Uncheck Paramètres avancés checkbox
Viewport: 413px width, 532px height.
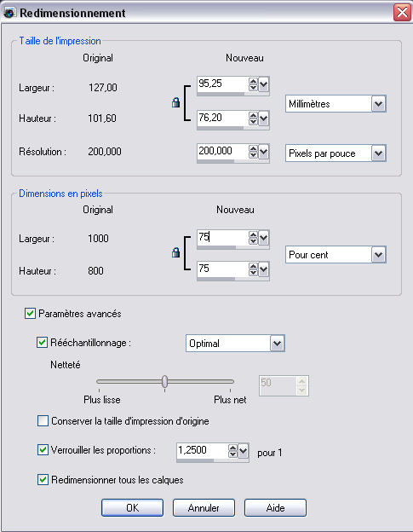click(x=30, y=313)
